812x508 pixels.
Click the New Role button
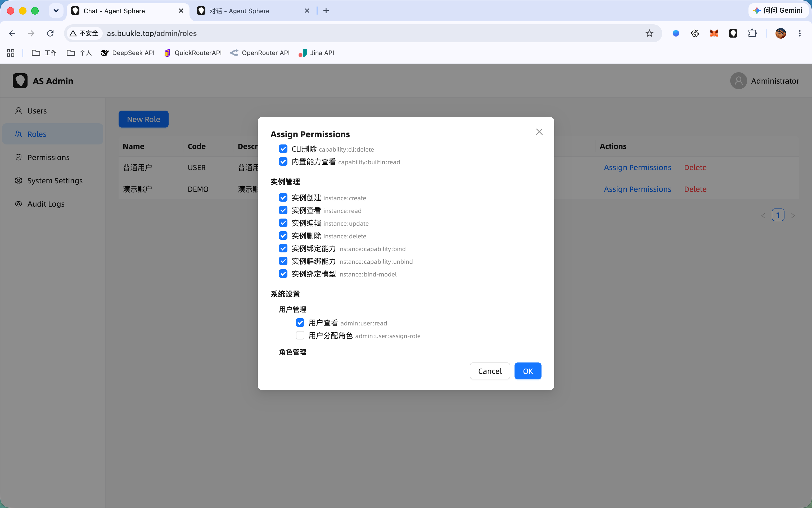143,119
